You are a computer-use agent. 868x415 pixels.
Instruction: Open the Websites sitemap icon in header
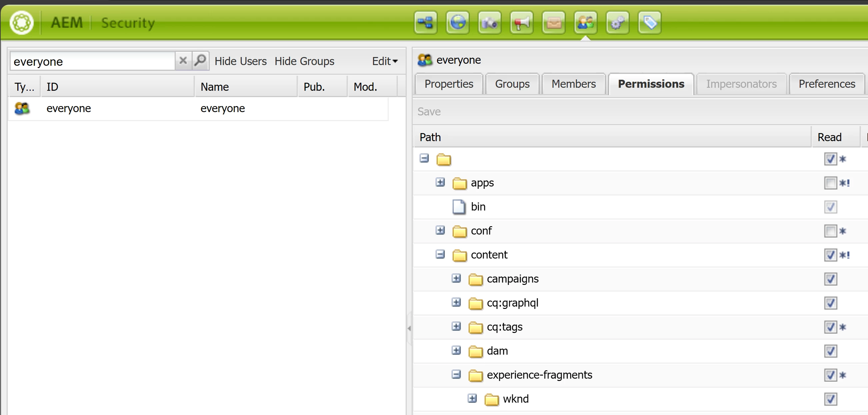pyautogui.click(x=425, y=23)
